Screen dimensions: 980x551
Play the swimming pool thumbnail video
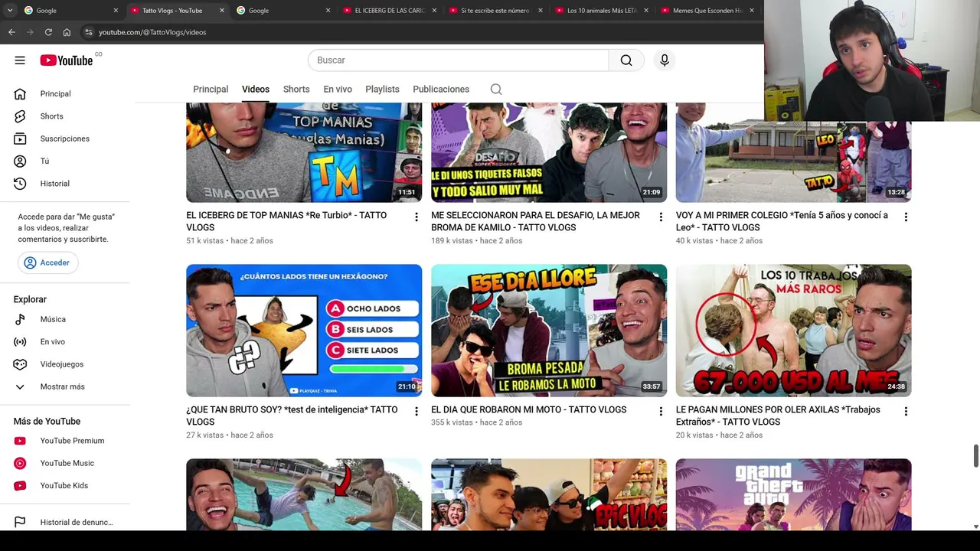[304, 494]
